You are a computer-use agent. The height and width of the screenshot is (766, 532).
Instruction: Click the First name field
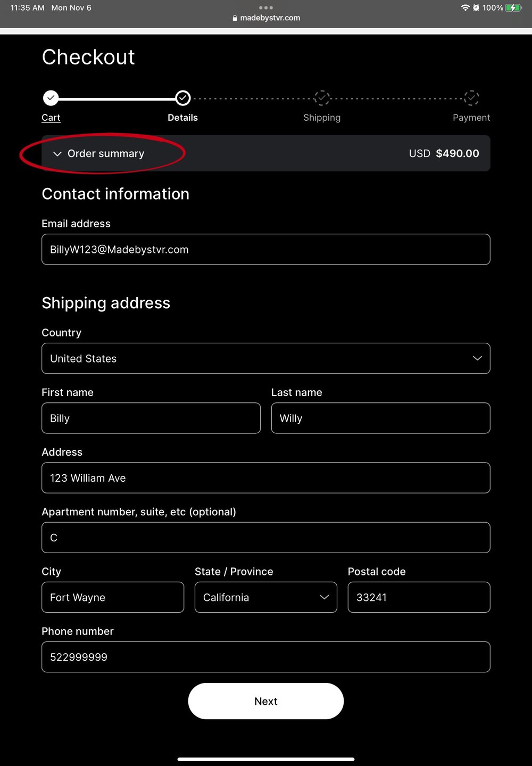point(151,418)
